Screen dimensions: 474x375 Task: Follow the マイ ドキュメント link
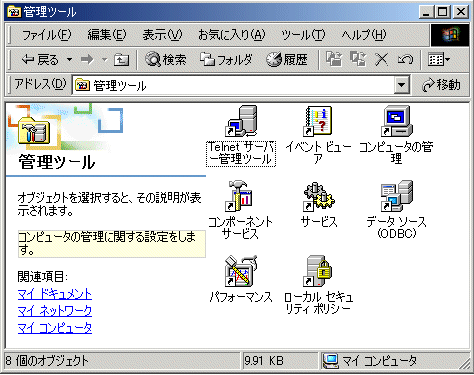point(55,294)
